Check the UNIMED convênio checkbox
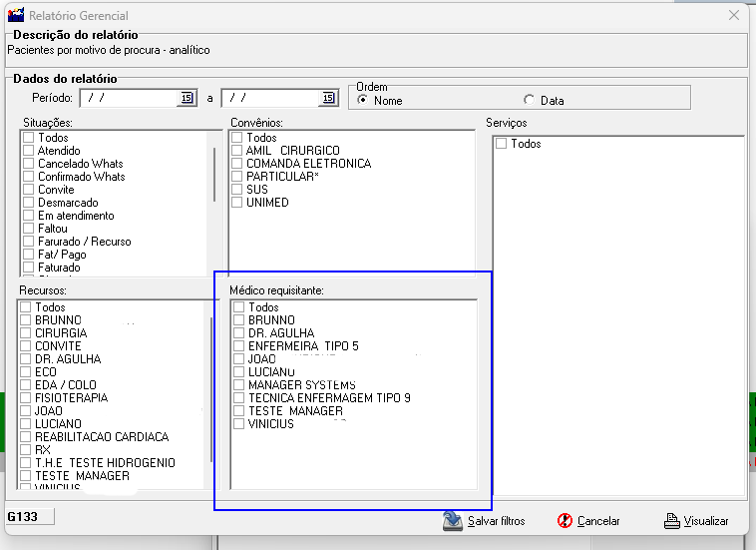 (x=236, y=203)
